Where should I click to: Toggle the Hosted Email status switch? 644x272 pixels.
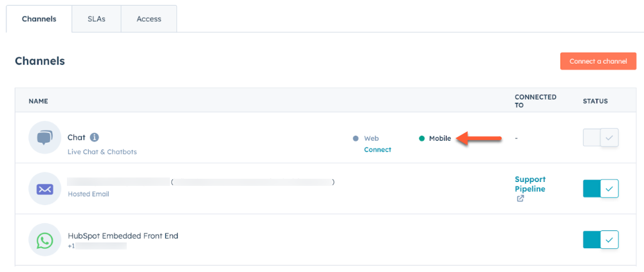[601, 188]
